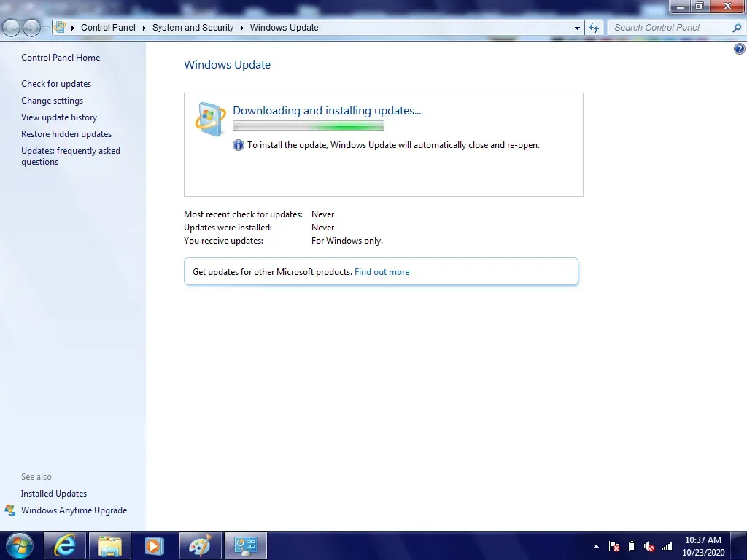Click Find out more link
This screenshot has width=747, height=560.
[x=382, y=272]
